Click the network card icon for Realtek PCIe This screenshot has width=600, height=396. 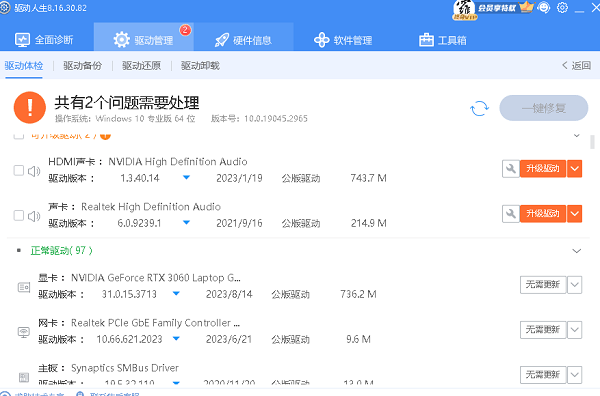click(24, 332)
